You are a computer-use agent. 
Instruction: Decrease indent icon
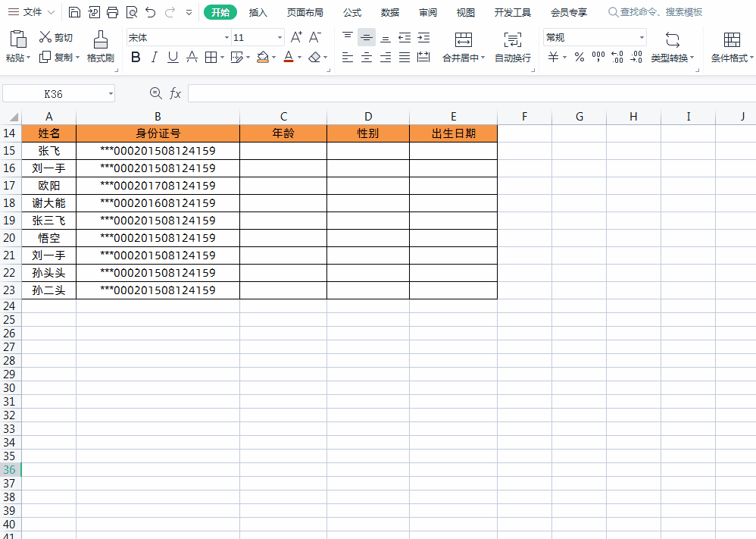405,37
